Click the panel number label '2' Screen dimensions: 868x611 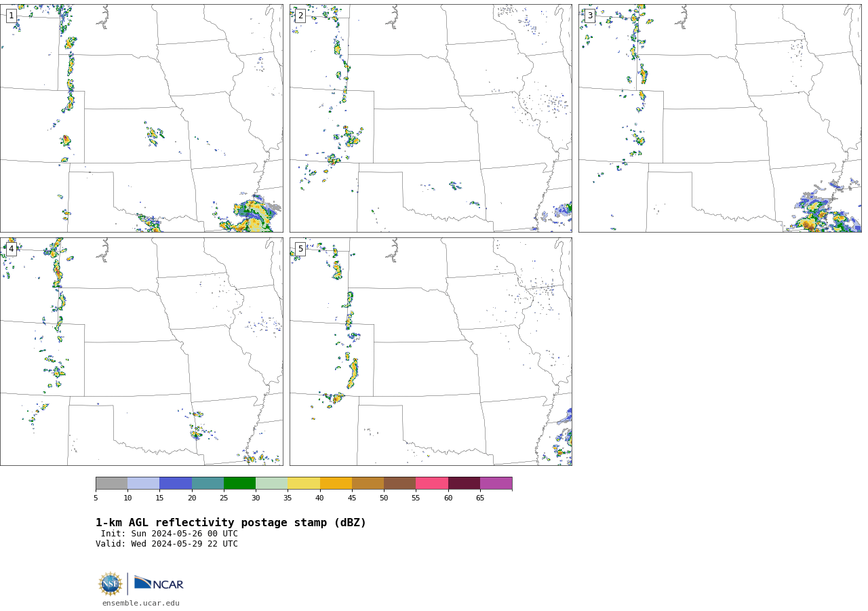tap(300, 16)
